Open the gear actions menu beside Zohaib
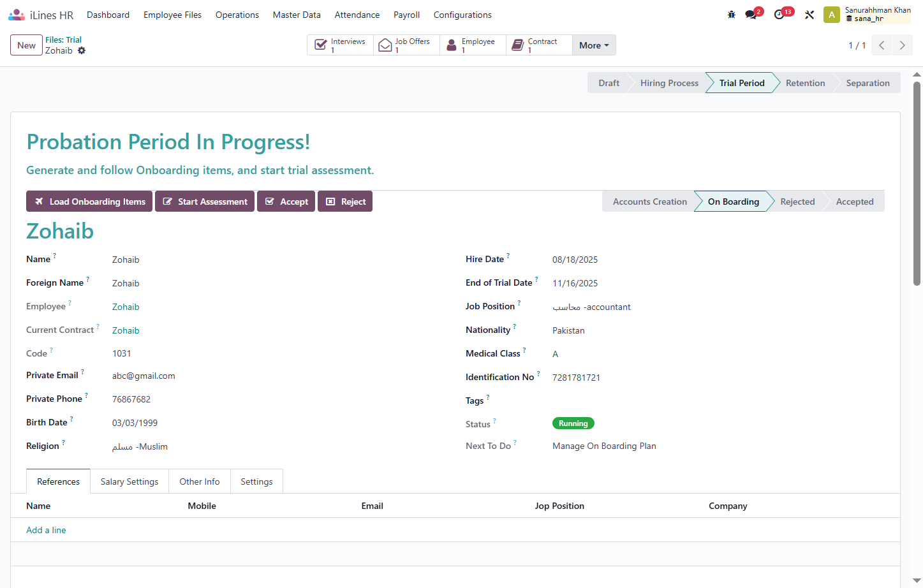Viewport: 923px width, 588px height. [x=82, y=50]
